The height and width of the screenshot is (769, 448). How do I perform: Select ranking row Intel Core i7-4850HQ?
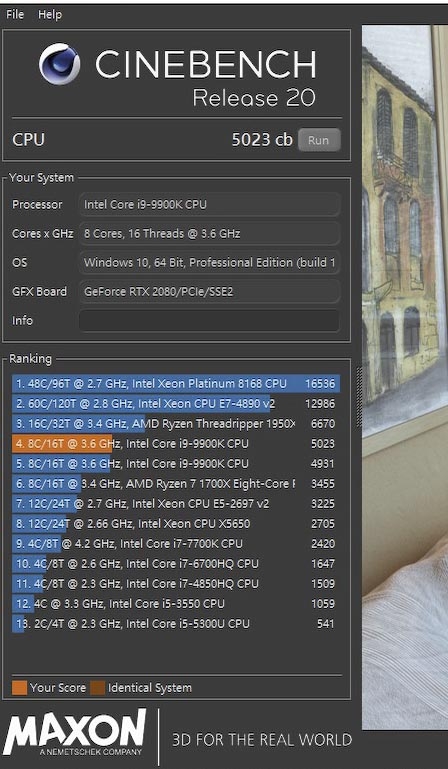coord(176,584)
